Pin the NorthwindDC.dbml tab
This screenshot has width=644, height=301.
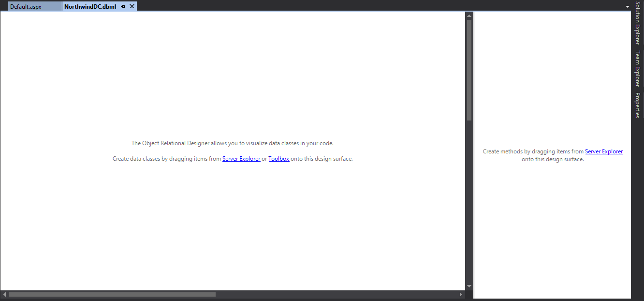click(123, 7)
